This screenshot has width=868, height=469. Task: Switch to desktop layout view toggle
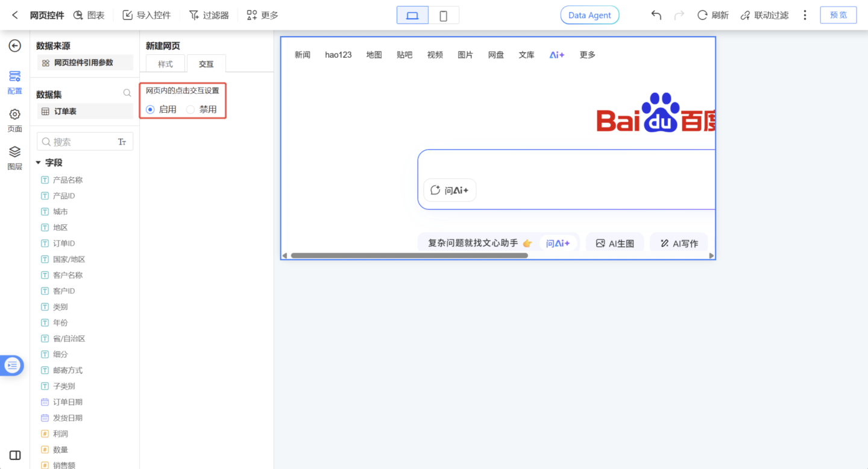tap(412, 15)
